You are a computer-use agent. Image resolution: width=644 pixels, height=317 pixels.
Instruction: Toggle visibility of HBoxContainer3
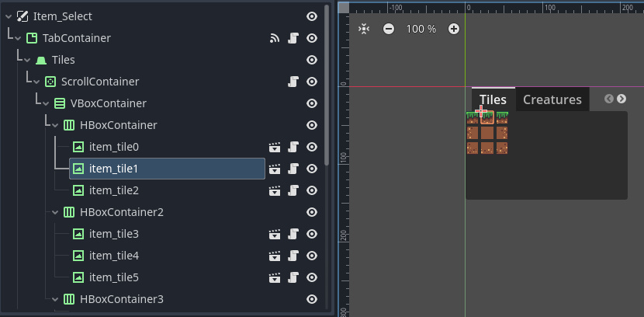(x=312, y=300)
